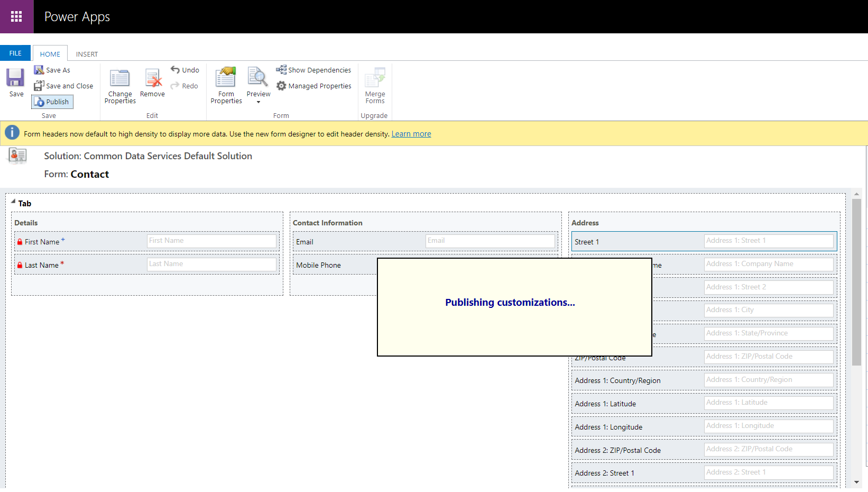Click the Address 1: Longitude input
Image resolution: width=868 pixels, height=492 pixels.
coord(769,426)
